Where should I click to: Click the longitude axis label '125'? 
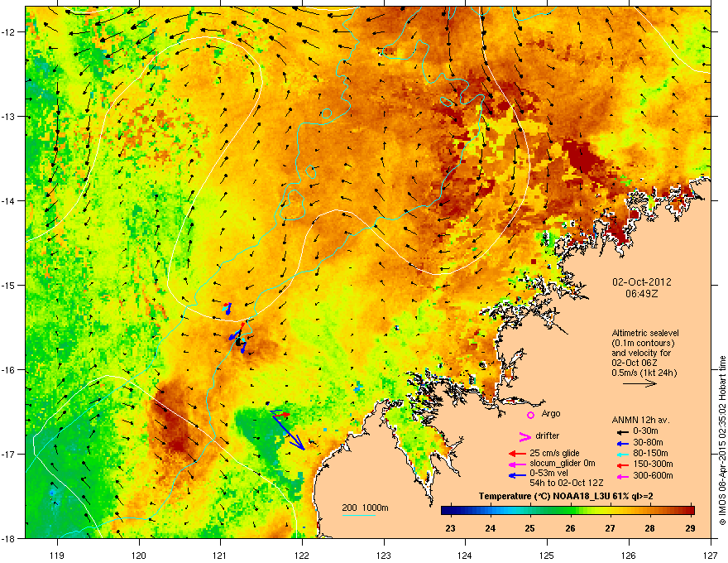(x=547, y=555)
